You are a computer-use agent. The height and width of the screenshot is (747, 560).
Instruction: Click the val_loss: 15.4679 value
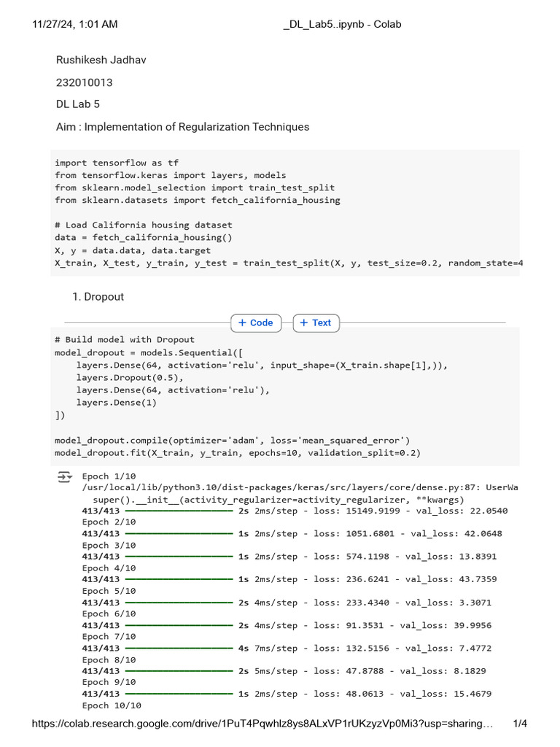point(446,694)
